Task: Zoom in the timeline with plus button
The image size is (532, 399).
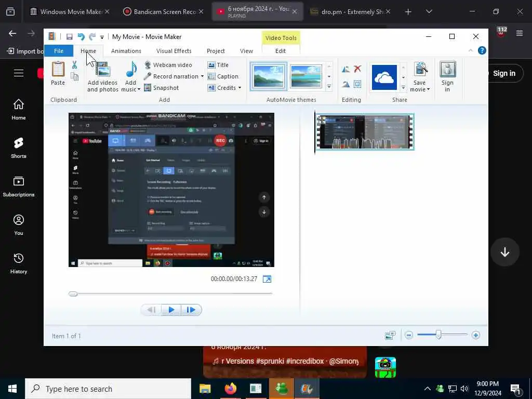Action: 476,336
